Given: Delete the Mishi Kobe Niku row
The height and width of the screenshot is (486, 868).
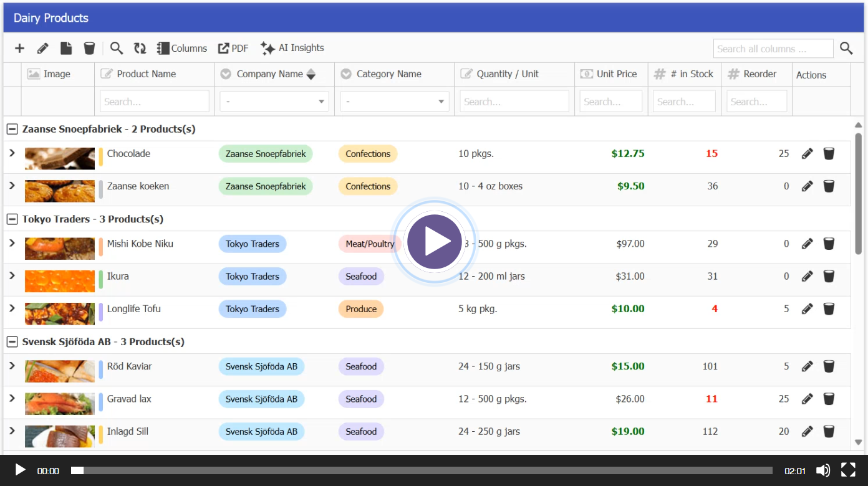Looking at the screenshot, I should 829,244.
